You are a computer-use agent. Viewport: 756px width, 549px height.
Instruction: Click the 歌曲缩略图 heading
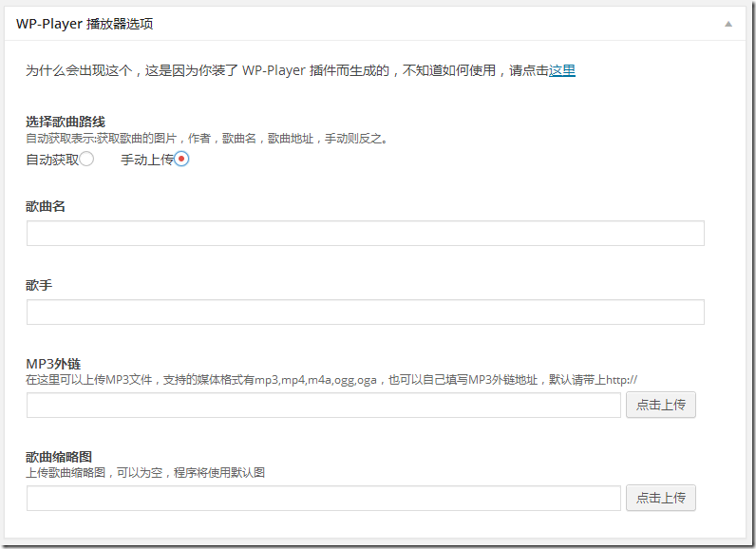58,457
